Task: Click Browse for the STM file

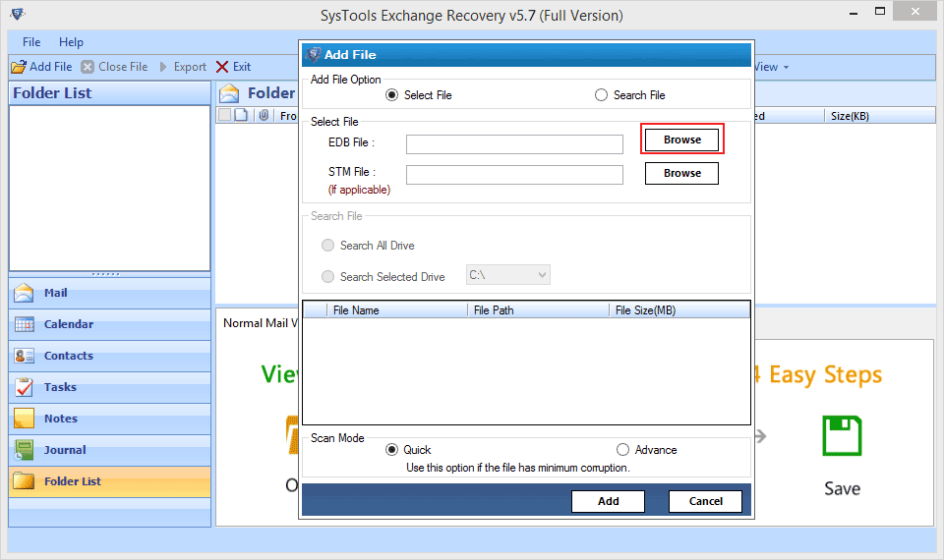Action: pos(682,173)
